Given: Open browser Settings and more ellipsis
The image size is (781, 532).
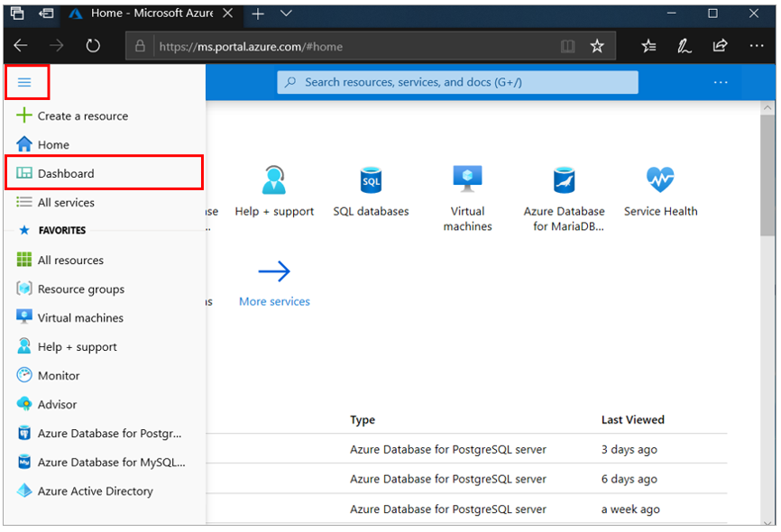Looking at the screenshot, I should click(x=756, y=46).
